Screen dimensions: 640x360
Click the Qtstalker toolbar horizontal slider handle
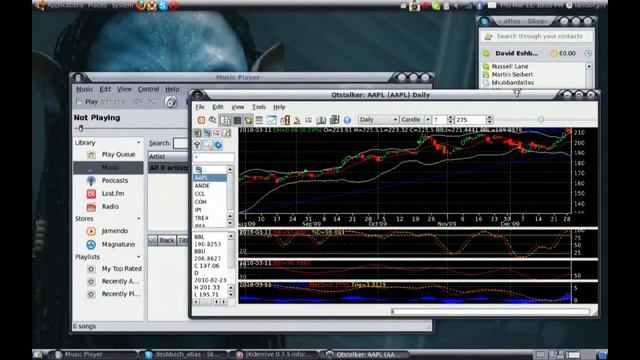541,120
